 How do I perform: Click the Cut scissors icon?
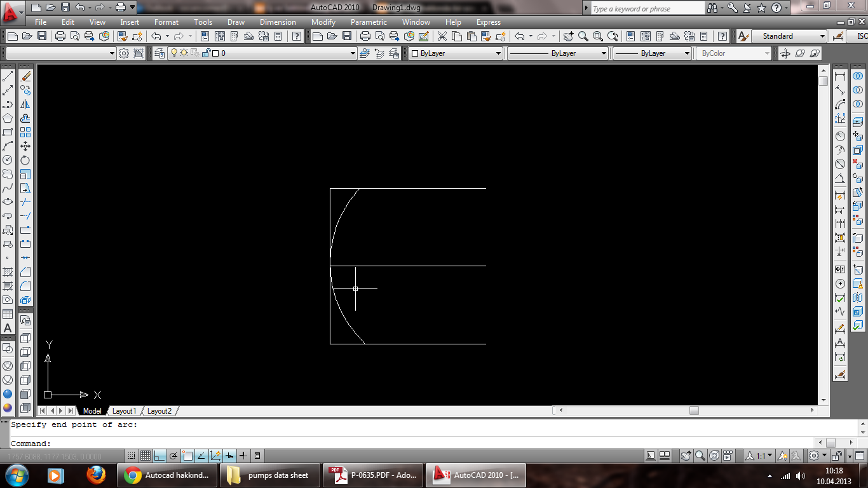pyautogui.click(x=442, y=36)
